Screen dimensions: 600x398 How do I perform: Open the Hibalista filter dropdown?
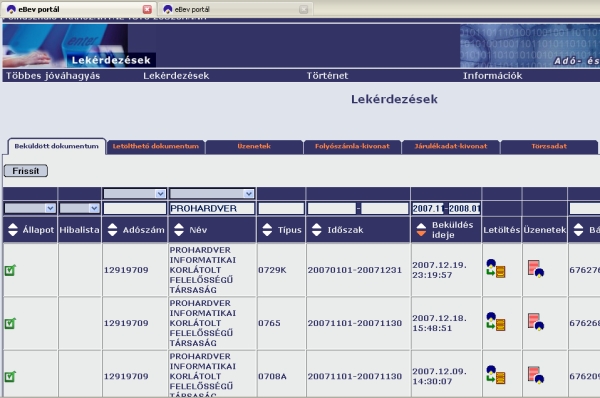(80, 208)
